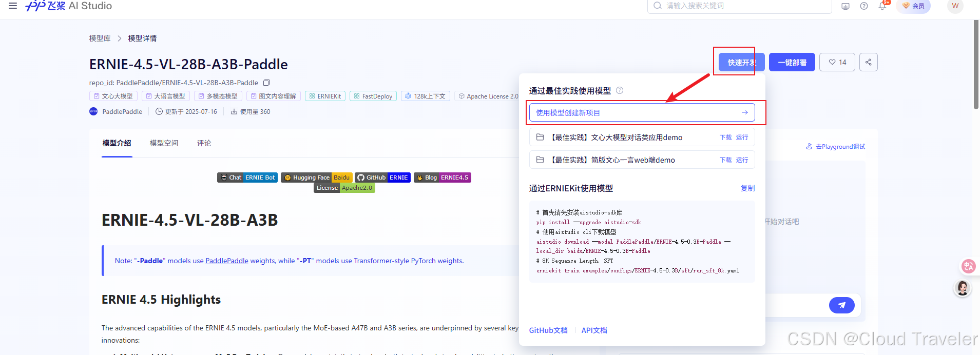Click the Apache License 2.0 tag
Viewport: 980px width, 355px height.
pyautogui.click(x=488, y=96)
